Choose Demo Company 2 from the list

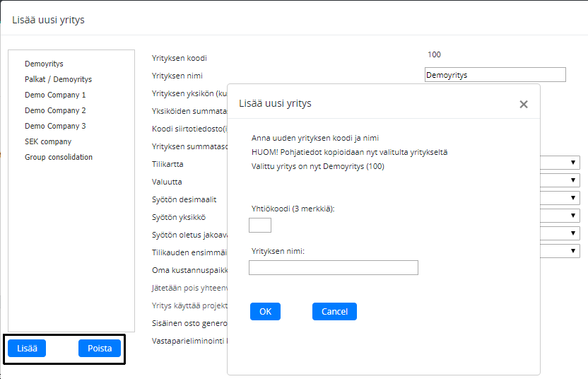coord(55,110)
